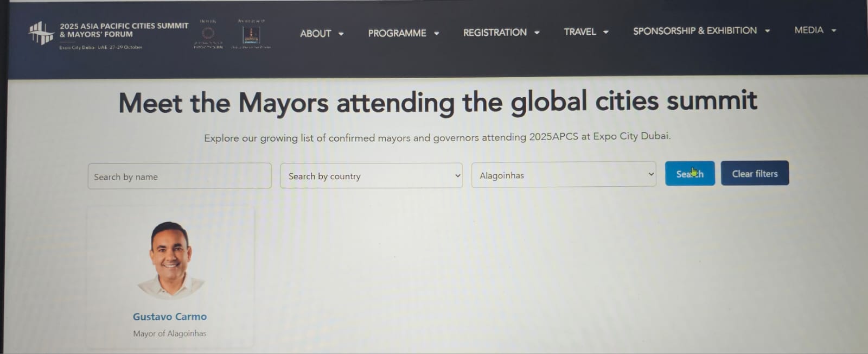Open the ABOUT menu
Screen dimensions: 868x354
[316, 34]
